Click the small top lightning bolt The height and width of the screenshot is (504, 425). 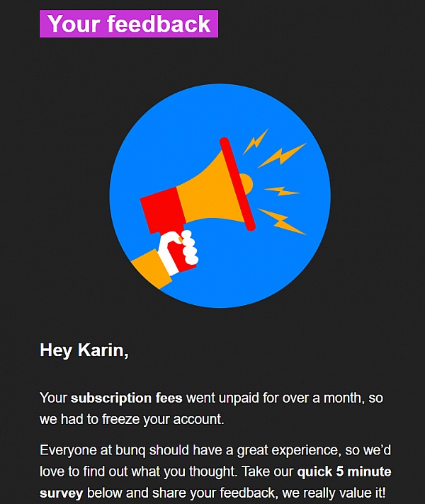[x=256, y=142]
